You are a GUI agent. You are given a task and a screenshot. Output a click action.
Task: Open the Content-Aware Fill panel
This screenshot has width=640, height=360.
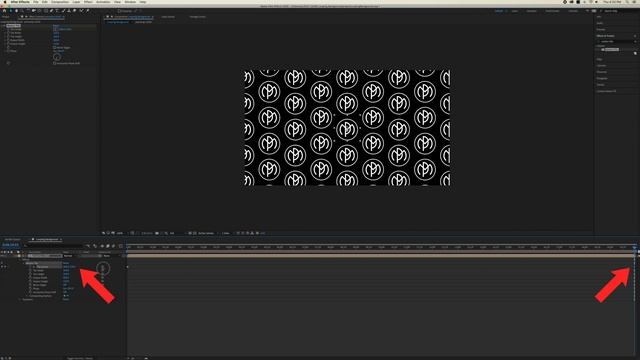coord(607,91)
